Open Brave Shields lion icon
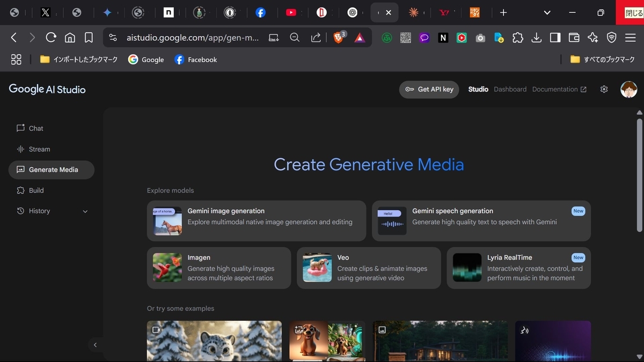This screenshot has width=644, height=362. 339,38
